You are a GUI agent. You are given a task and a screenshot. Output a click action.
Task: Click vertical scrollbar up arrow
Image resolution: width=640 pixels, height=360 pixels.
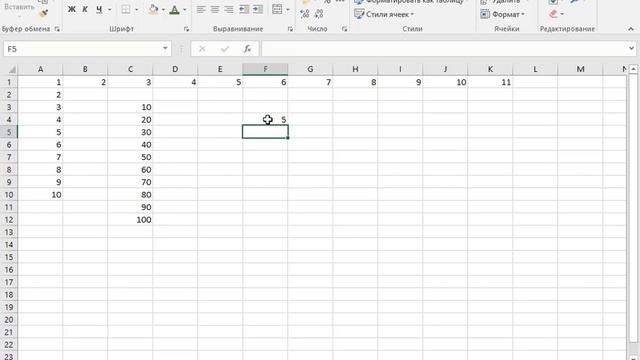pyautogui.click(x=633, y=69)
